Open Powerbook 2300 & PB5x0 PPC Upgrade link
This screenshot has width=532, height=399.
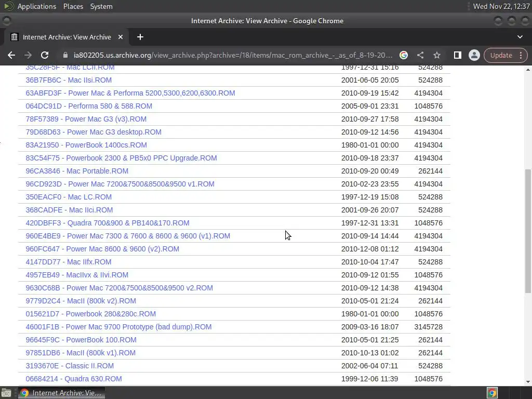pos(121,158)
